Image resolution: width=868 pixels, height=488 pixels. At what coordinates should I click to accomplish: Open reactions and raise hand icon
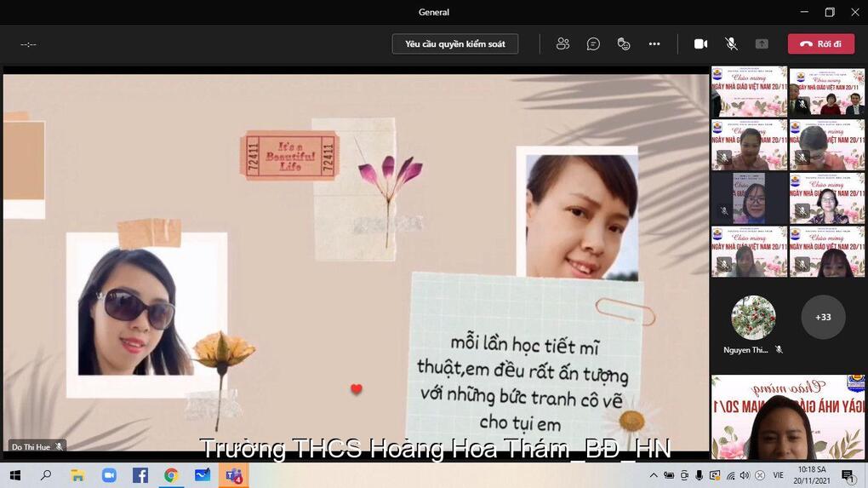pyautogui.click(x=624, y=43)
